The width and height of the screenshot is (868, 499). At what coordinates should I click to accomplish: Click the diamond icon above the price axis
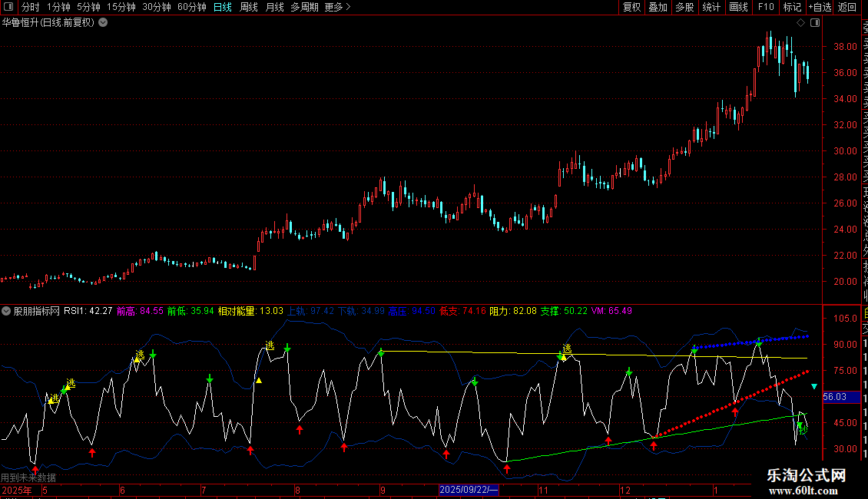[x=800, y=23]
